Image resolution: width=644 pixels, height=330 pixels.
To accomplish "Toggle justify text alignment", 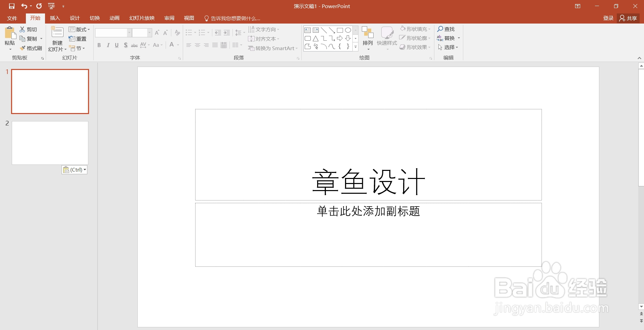I will tap(215, 45).
